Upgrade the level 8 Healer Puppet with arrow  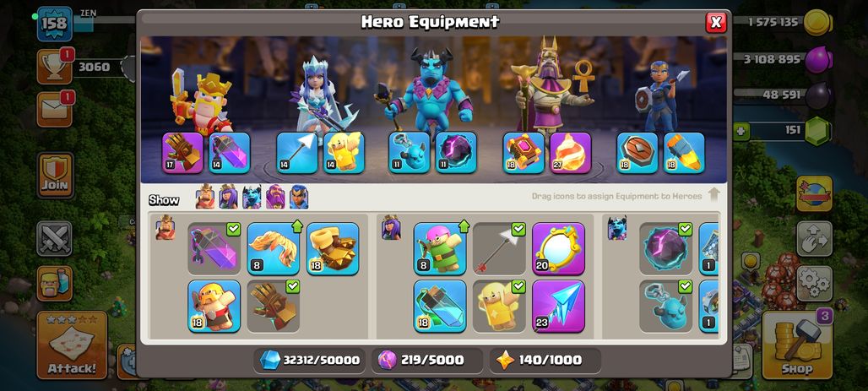click(x=440, y=248)
